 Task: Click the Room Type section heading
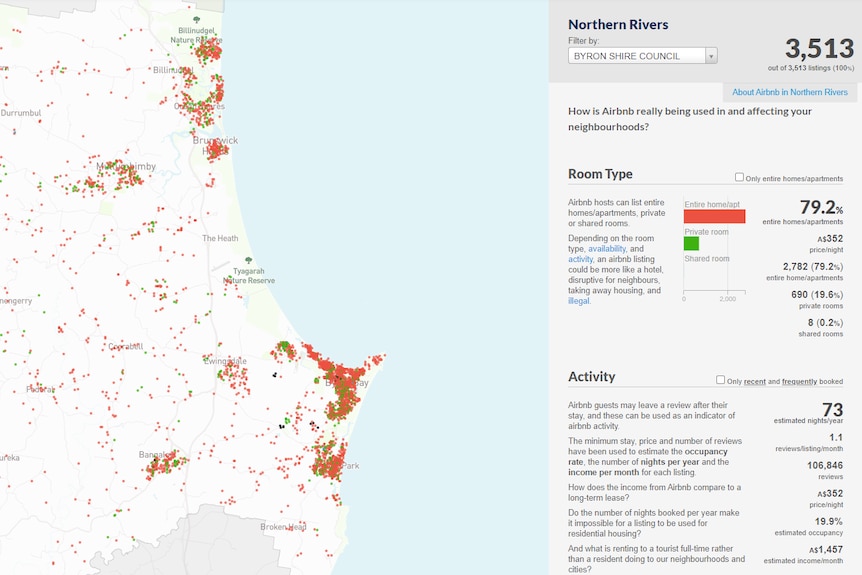[x=600, y=174]
